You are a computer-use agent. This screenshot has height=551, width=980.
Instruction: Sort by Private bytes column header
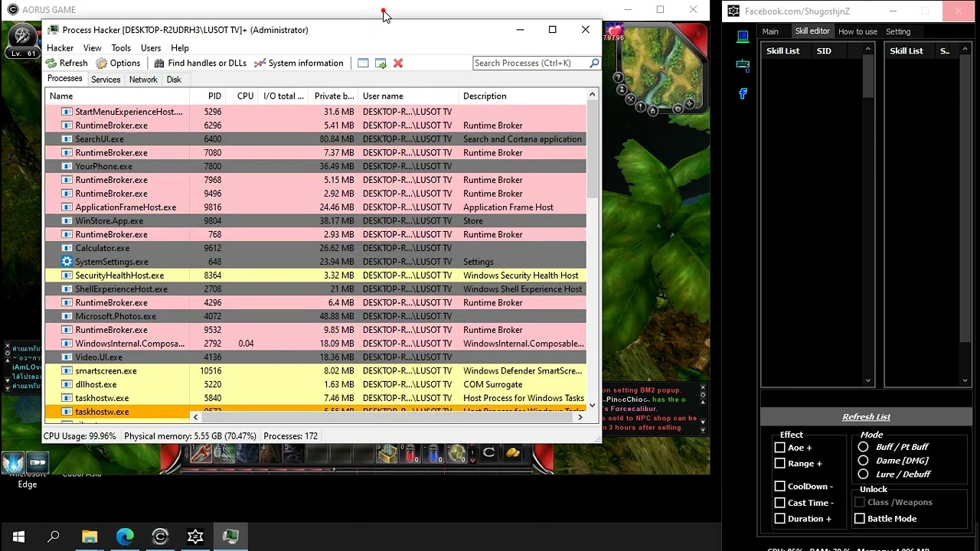click(334, 96)
